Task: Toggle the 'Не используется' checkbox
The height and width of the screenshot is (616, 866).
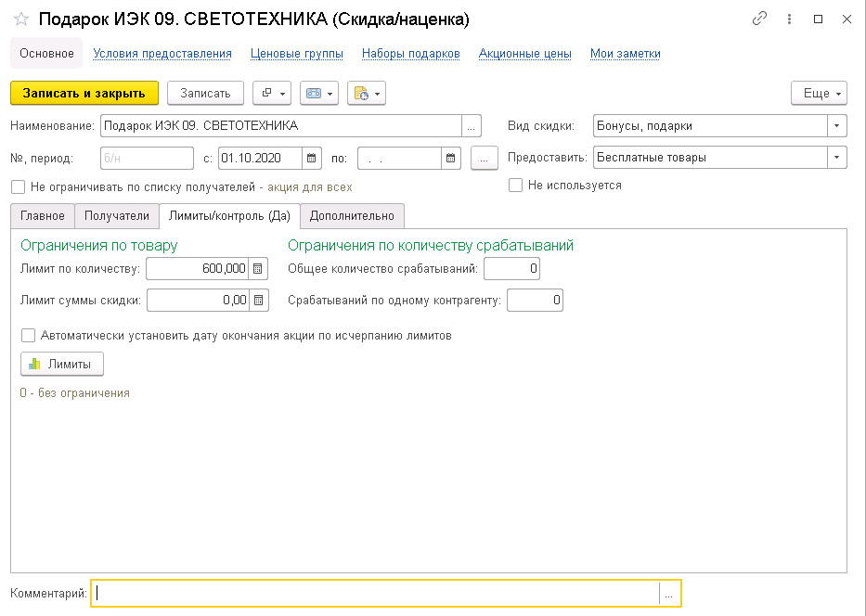Action: tap(516, 186)
